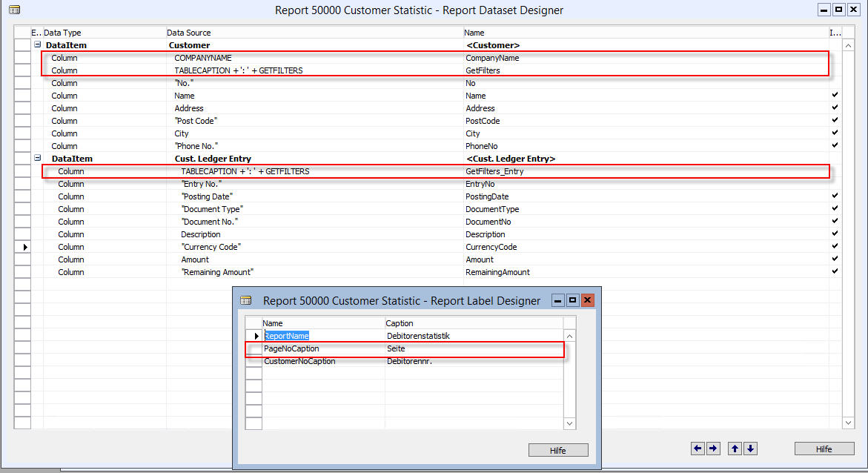
Task: Collapse the Customer DataItem node
Action: coord(38,45)
